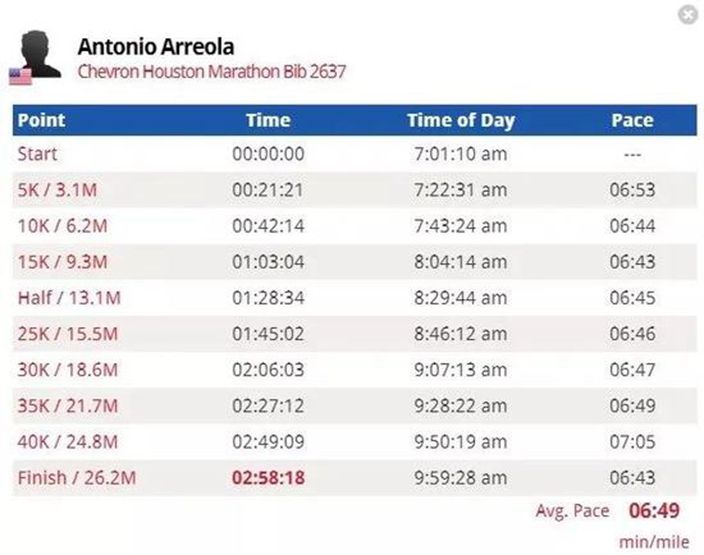Image resolution: width=704 pixels, height=555 pixels.
Task: Open Chevron Houston Marathon Bib 2637 link
Action: 211,71
